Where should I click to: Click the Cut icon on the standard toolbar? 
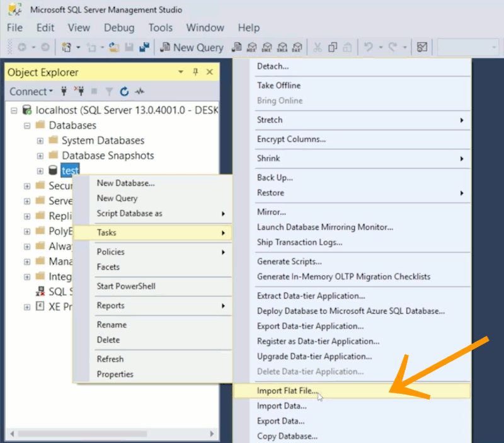point(317,47)
